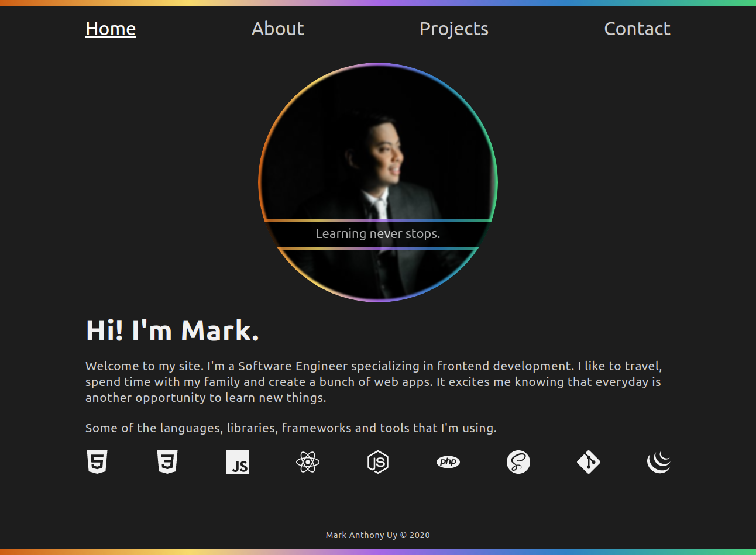This screenshot has height=555, width=756.
Task: Open the Home navigation item
Action: point(111,28)
